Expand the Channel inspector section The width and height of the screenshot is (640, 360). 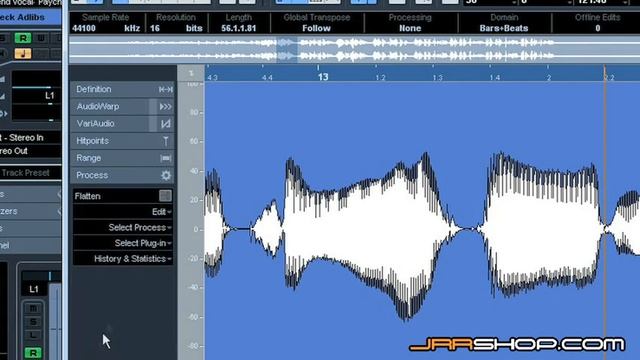pyautogui.click(x=31, y=245)
